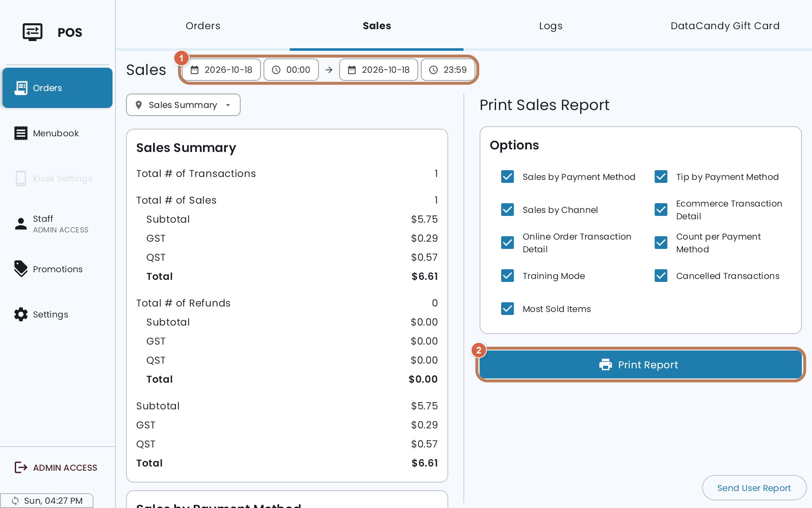Open Staff admin access section
812x508 pixels.
[x=58, y=224]
